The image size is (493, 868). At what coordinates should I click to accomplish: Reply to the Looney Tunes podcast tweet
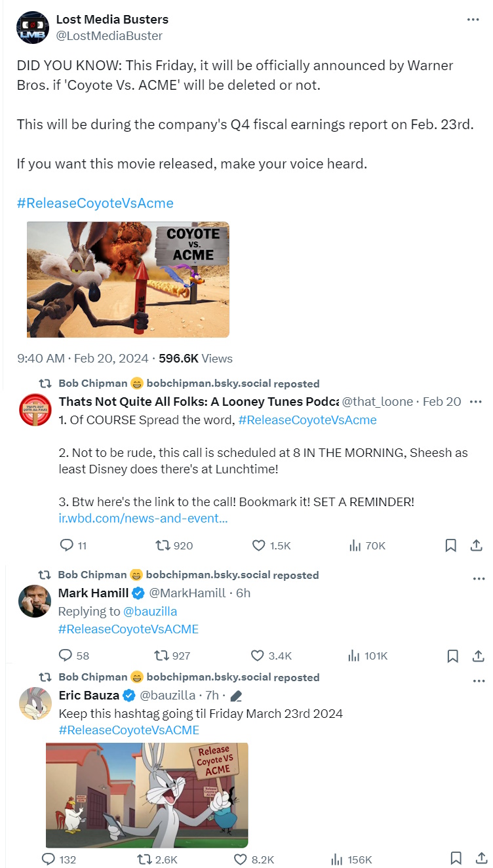[73, 545]
